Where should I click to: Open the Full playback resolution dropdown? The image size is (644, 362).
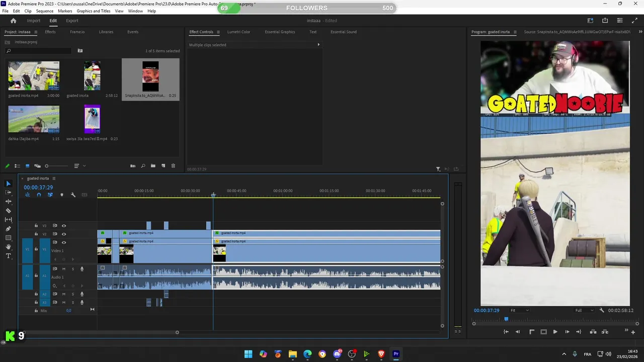(584, 310)
